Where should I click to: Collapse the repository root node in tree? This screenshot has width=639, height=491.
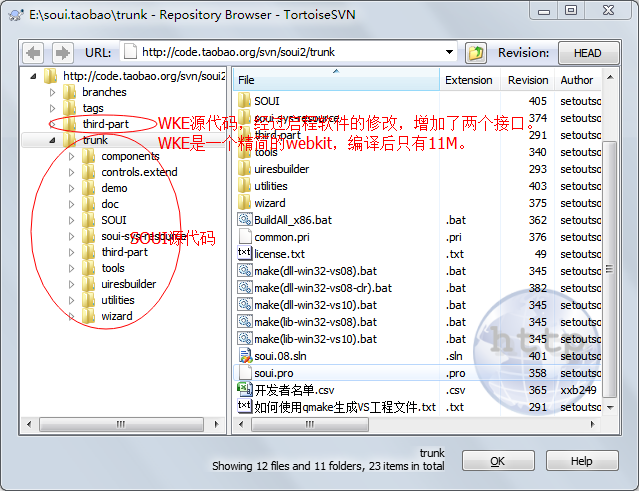pyautogui.click(x=33, y=76)
